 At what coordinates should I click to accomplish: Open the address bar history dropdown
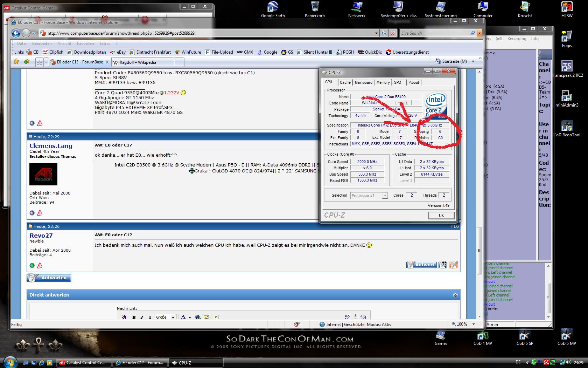tap(376, 33)
